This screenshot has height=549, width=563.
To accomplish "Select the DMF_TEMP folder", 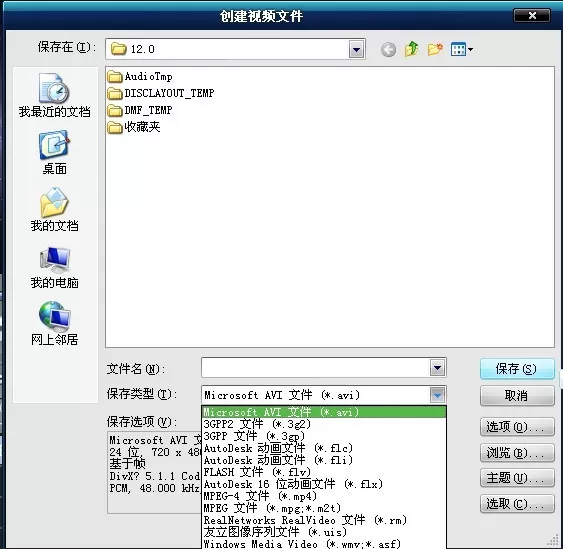I will pyautogui.click(x=140, y=110).
